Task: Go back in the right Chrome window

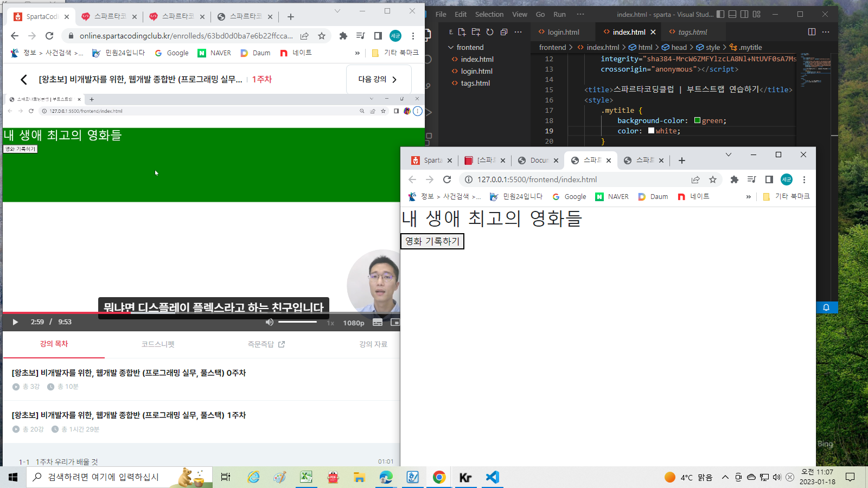Action: point(412,179)
